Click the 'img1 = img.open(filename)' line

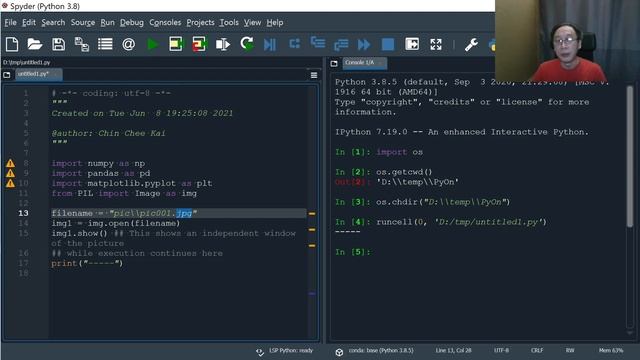pos(116,223)
